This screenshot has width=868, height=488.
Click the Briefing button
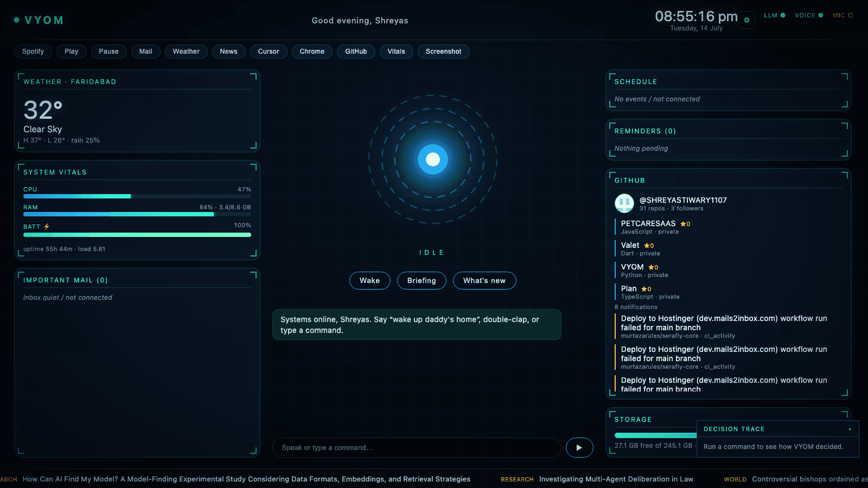click(x=422, y=280)
